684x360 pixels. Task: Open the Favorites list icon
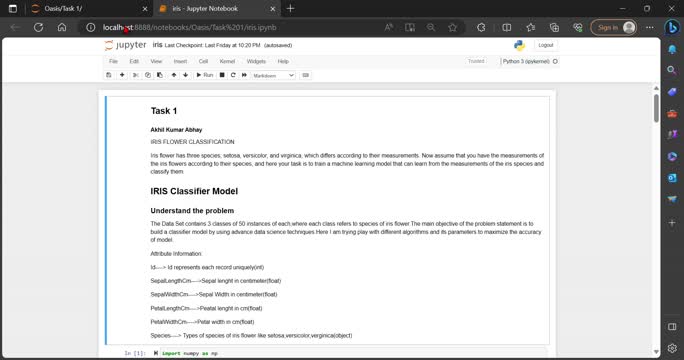tap(530, 27)
